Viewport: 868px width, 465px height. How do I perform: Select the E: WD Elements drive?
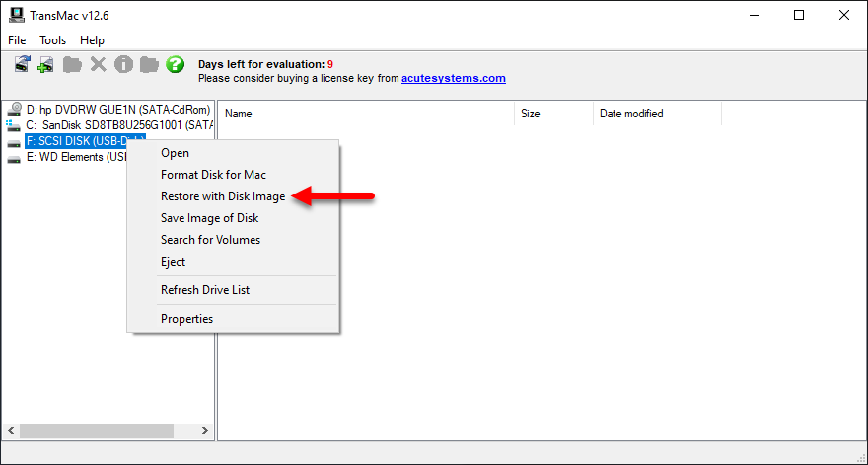tap(76, 157)
